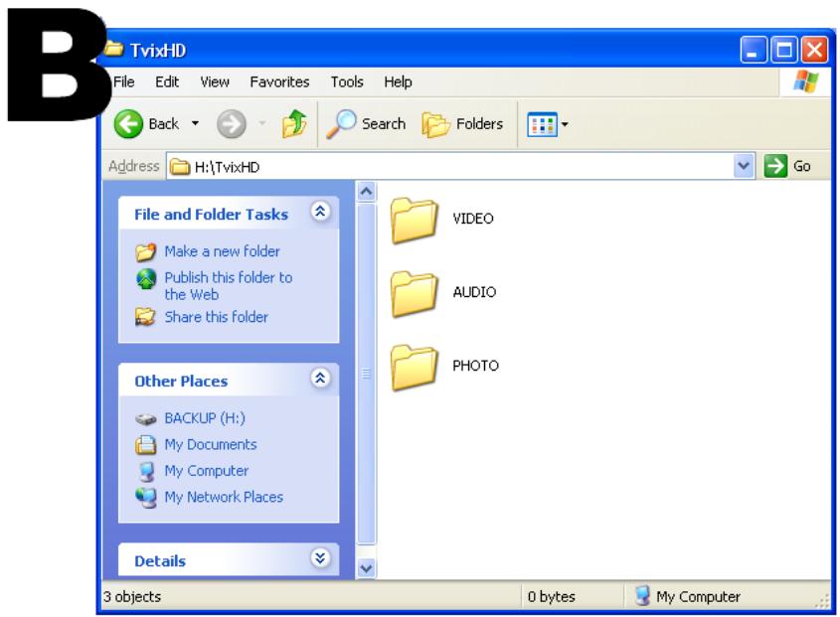Click the VIDEO folder name label
The height and width of the screenshot is (617, 840).
(473, 219)
